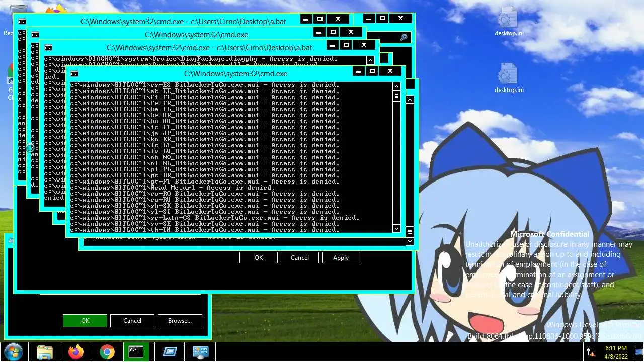
Task: Close the rearmost a.bat cmd window
Action: 338,19
